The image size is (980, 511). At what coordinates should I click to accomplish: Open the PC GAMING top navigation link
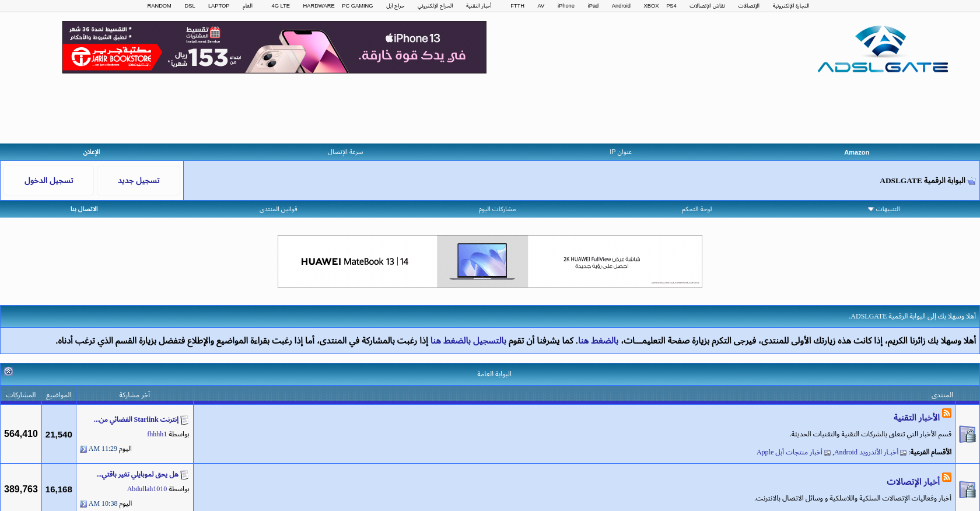pyautogui.click(x=358, y=6)
